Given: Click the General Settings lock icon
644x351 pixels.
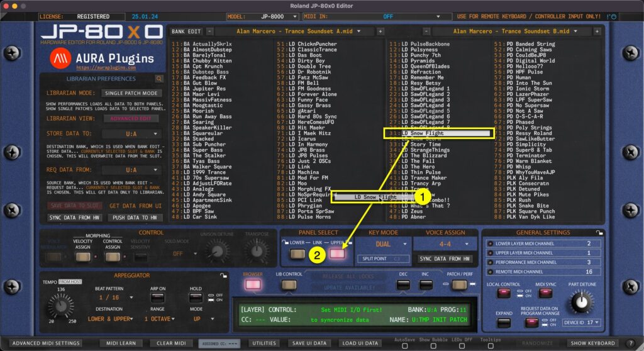Looking at the screenshot, I should pos(599,233).
